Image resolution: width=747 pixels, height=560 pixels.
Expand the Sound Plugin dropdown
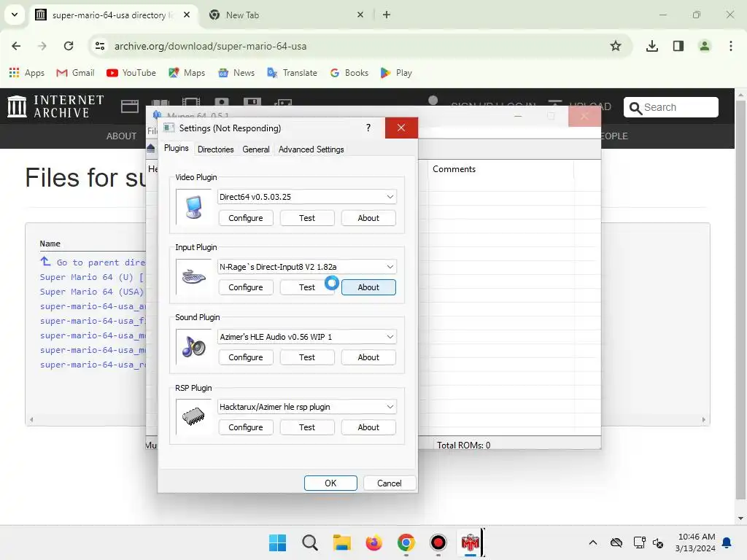click(390, 337)
